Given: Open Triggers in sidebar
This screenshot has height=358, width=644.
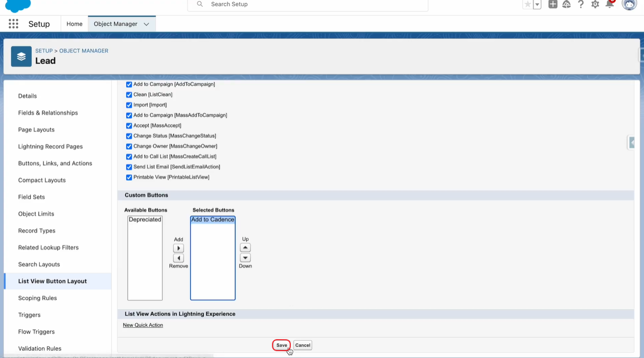Looking at the screenshot, I should tap(29, 315).
